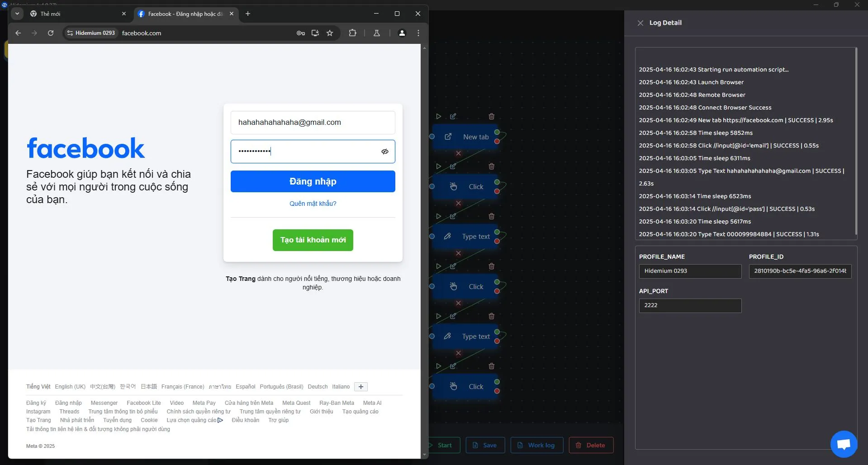This screenshot has height=465, width=868.
Task: Open the tab search chevron dropdown
Action: tap(17, 14)
